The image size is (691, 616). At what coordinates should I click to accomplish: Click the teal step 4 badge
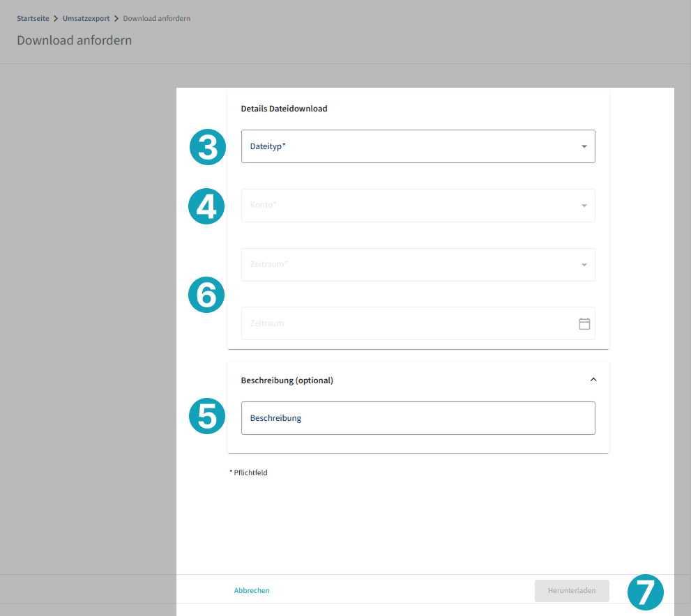(x=207, y=206)
